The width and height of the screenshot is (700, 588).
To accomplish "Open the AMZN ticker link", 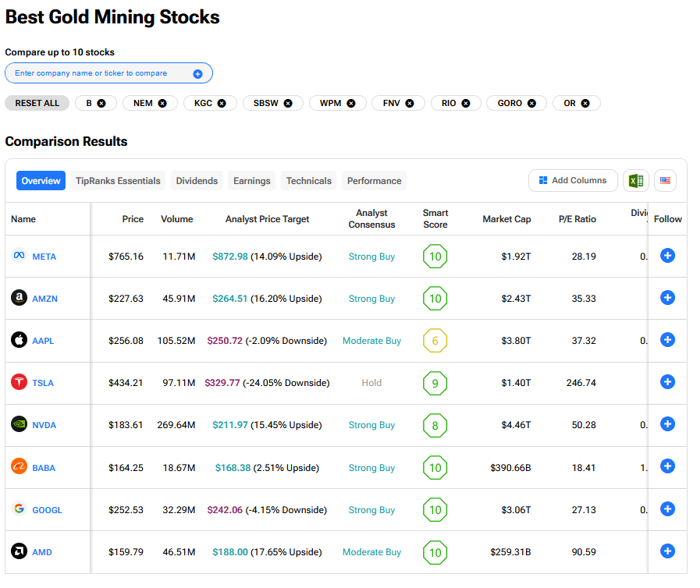I will [44, 299].
